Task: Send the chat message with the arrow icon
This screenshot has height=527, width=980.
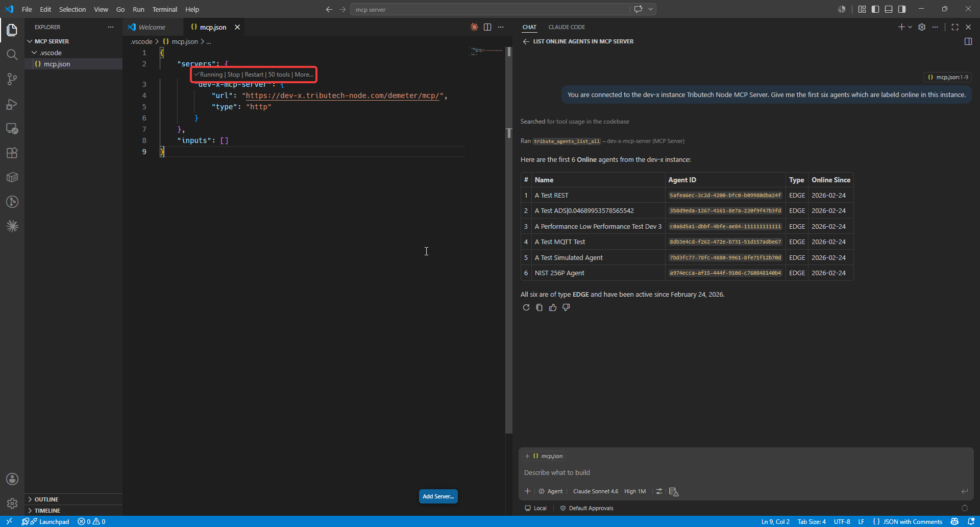Action: pos(965,491)
